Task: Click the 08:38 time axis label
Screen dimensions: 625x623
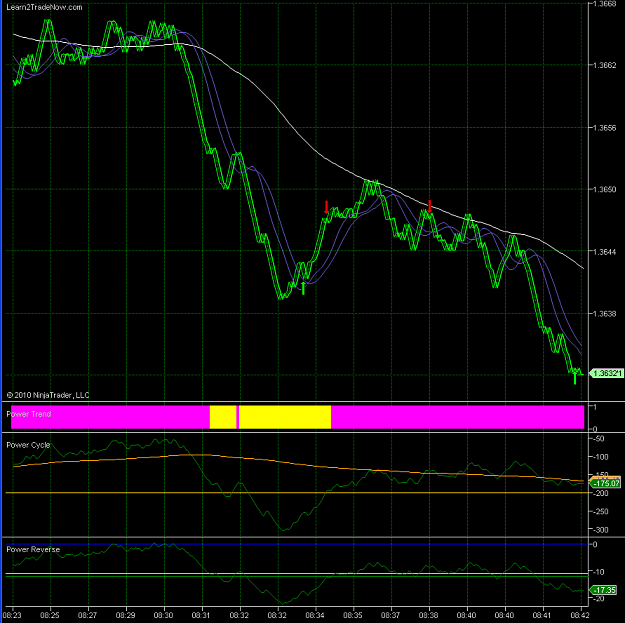Action: click(x=428, y=615)
